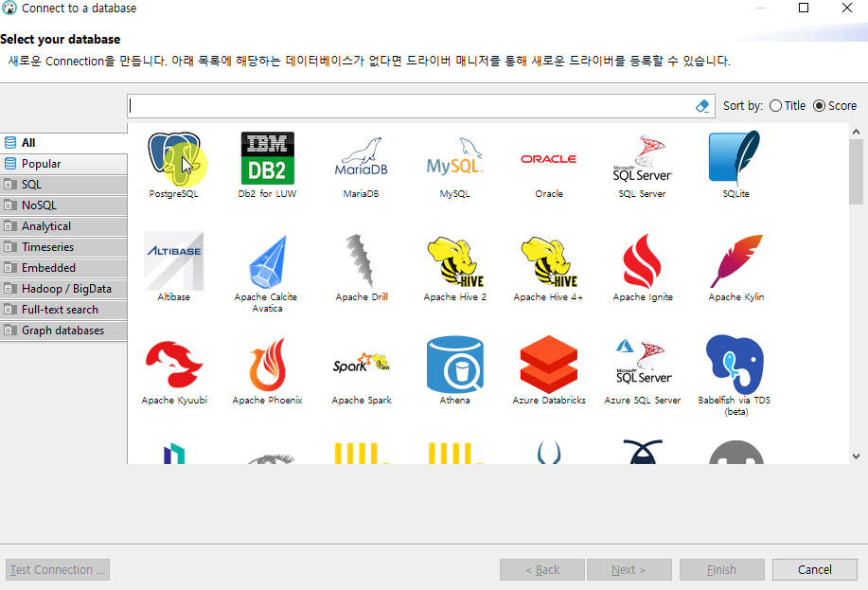Select the Athena database icon
868x590 pixels.
tap(454, 365)
